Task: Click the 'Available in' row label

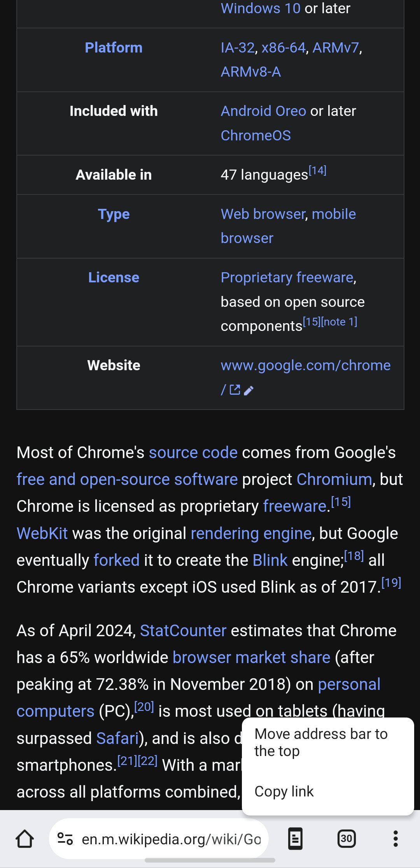Action: (114, 175)
